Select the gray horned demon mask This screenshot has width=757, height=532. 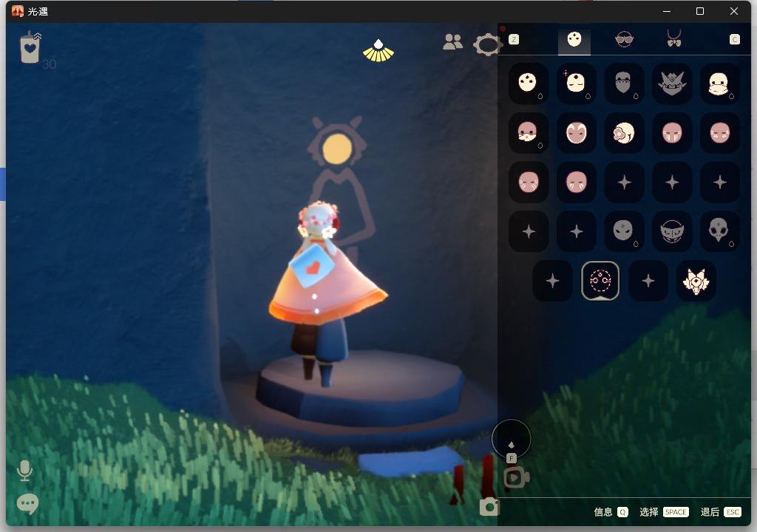pos(671,83)
